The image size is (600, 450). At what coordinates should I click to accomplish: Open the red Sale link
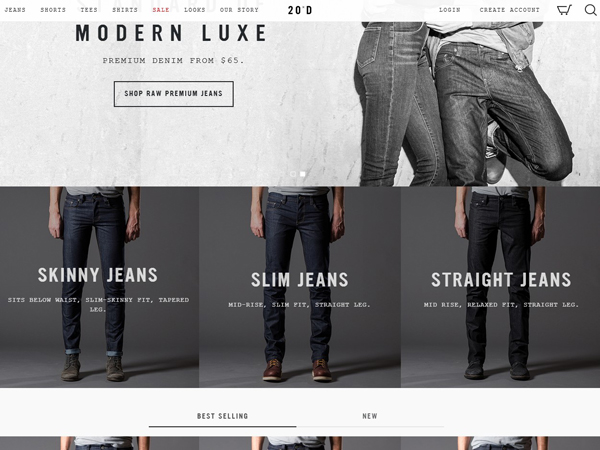pos(161,10)
